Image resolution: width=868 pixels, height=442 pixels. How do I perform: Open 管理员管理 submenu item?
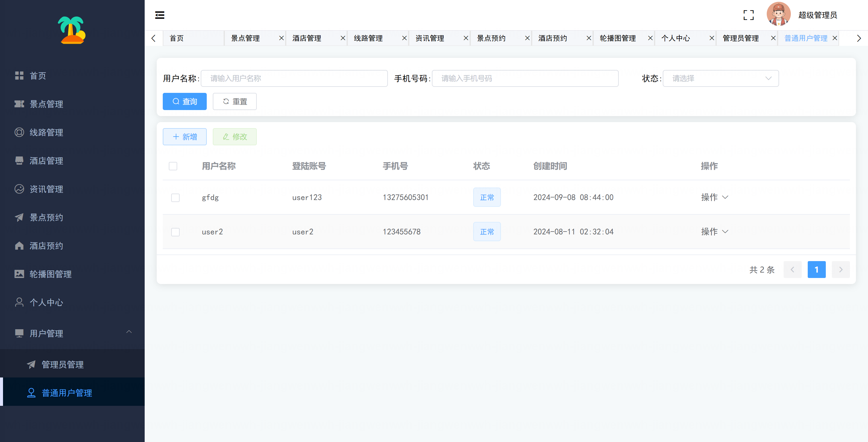click(62, 365)
